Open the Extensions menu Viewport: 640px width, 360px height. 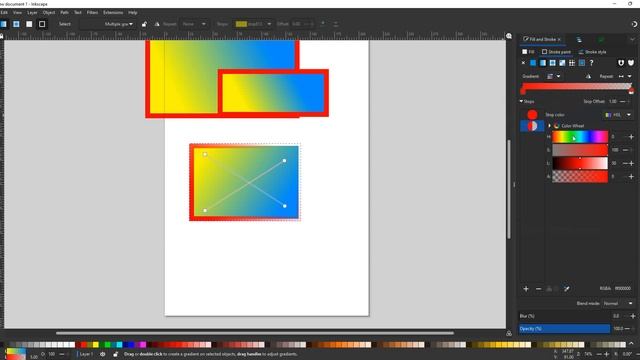click(113, 13)
